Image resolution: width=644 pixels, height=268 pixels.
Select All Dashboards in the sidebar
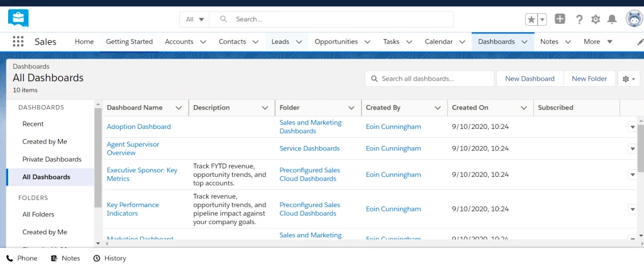(x=50, y=177)
